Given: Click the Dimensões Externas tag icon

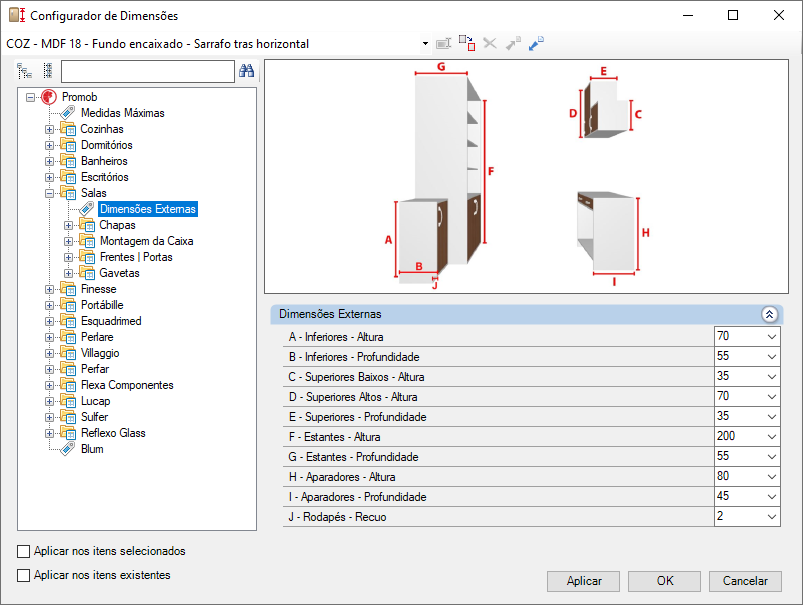Looking at the screenshot, I should coord(87,209).
